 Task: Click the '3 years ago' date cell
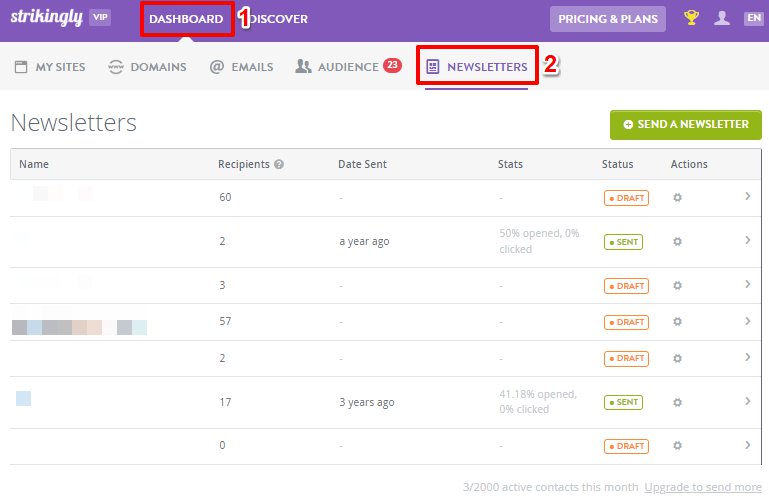pos(367,402)
